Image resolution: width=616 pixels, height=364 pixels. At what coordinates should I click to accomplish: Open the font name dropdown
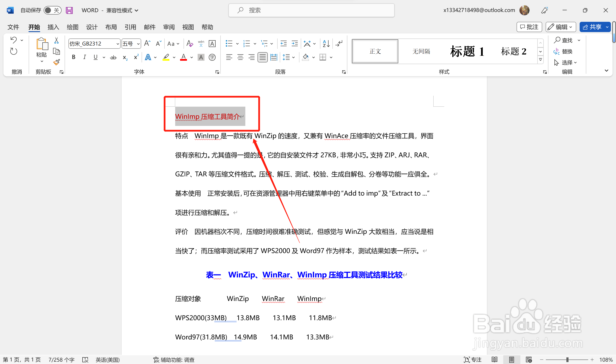pos(118,44)
